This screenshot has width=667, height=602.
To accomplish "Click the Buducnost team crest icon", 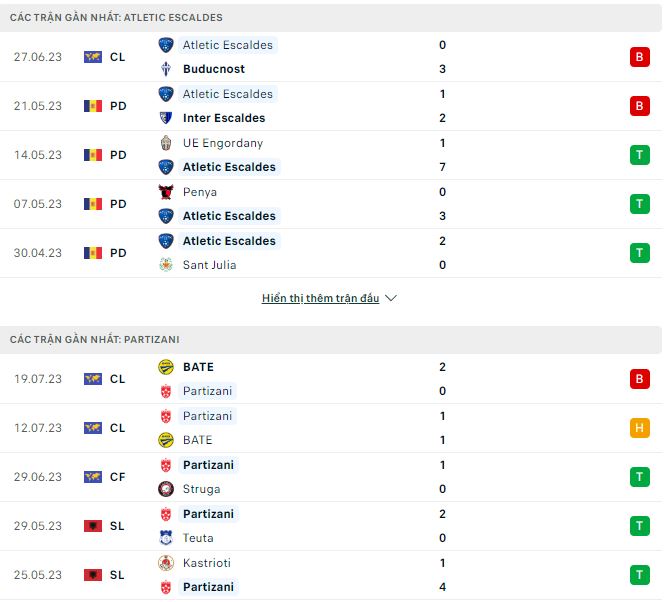I will click(166, 69).
